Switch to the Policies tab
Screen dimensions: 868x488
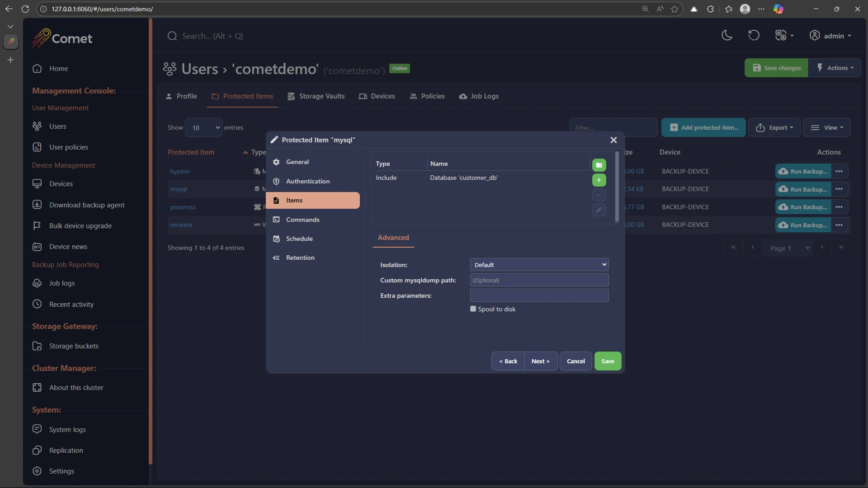[427, 96]
